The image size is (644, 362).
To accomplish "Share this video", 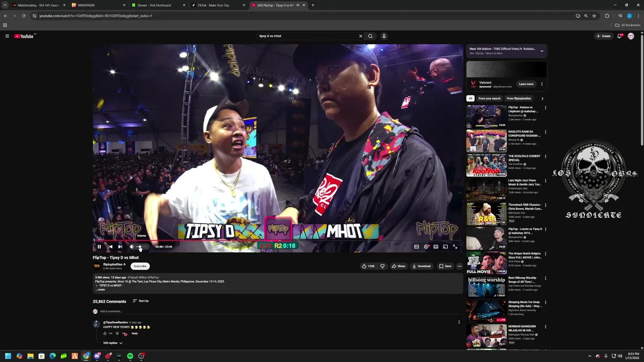I will (x=398, y=266).
